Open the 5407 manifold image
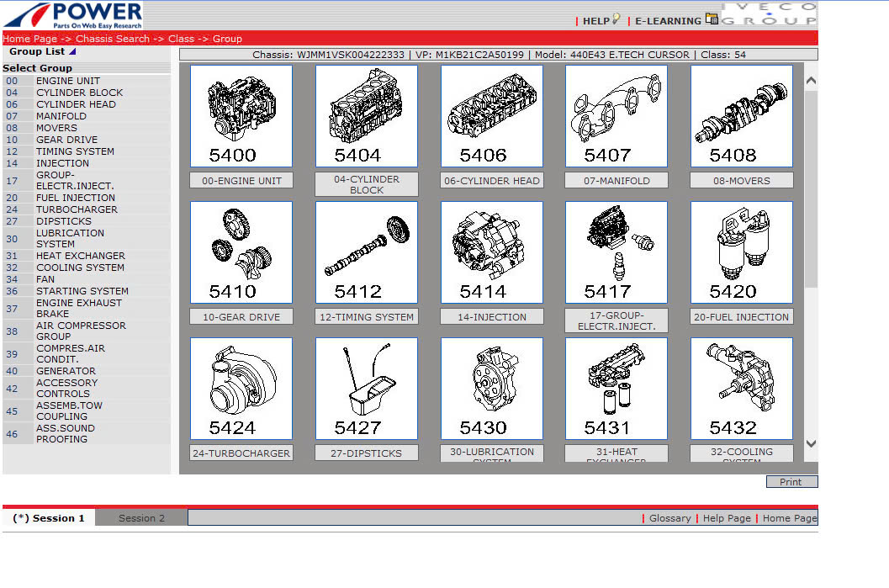Screen dimensions: 889x588 [x=616, y=116]
